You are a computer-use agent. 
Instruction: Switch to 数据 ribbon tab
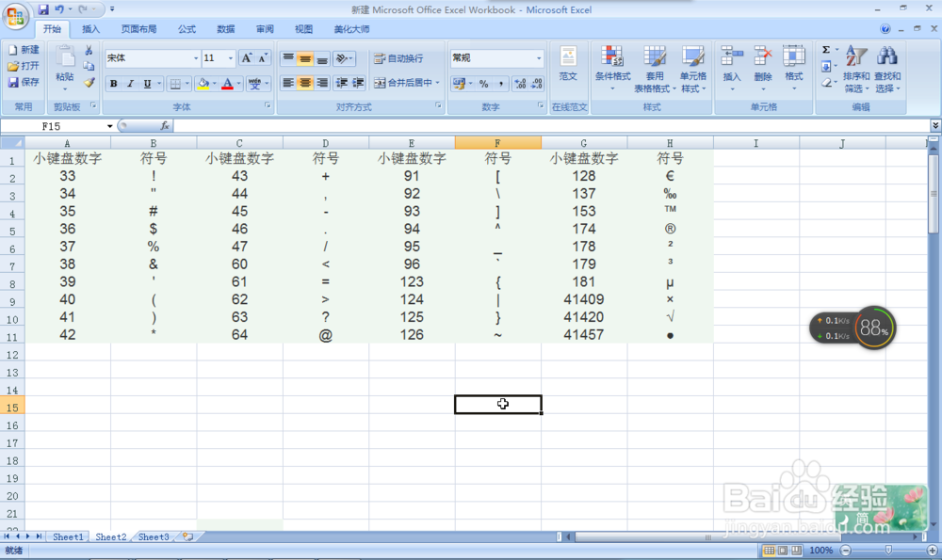(x=225, y=29)
